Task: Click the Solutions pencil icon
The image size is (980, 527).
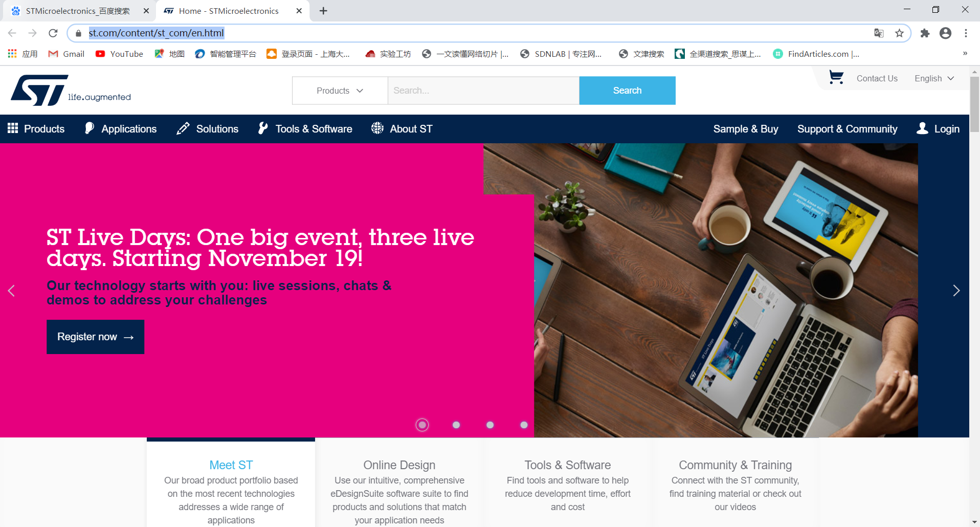Action: (x=183, y=128)
